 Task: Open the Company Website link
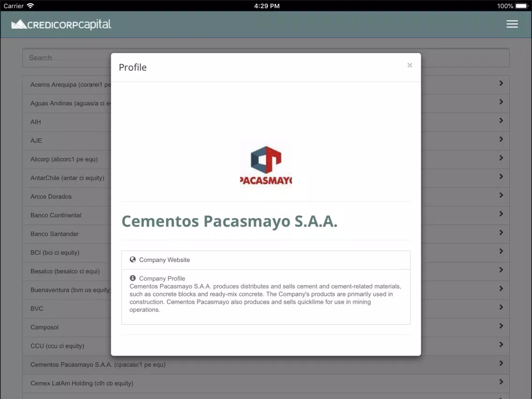click(266, 260)
